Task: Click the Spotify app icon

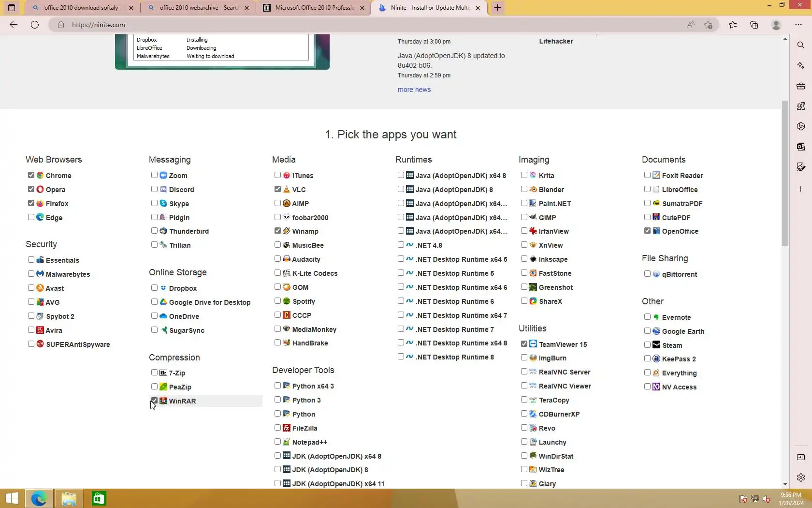Action: pos(287,301)
